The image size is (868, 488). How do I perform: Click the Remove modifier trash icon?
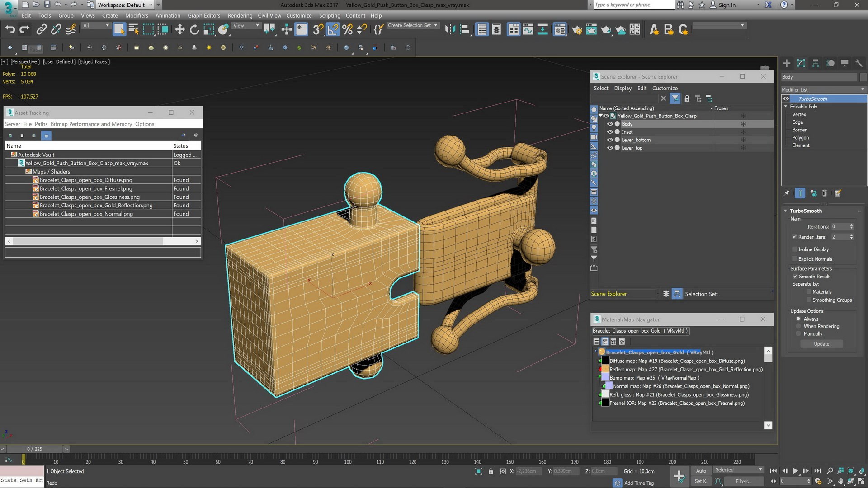point(825,193)
